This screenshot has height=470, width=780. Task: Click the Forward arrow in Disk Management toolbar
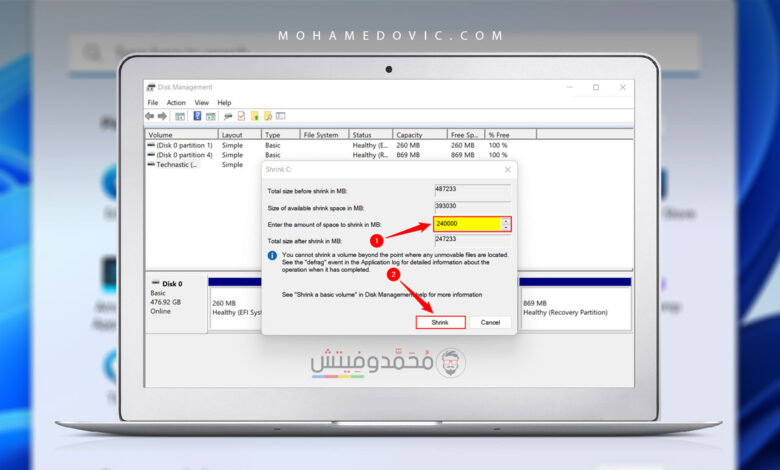162,116
